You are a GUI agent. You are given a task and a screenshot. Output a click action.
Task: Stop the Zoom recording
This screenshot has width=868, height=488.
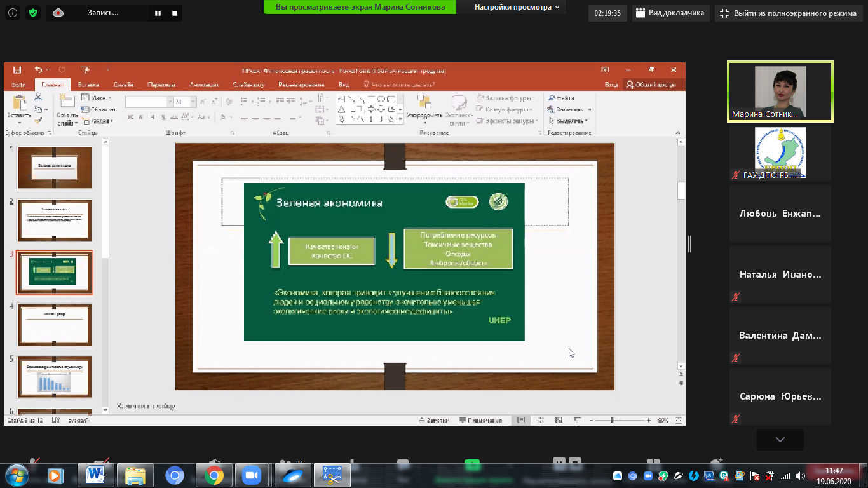tap(175, 13)
